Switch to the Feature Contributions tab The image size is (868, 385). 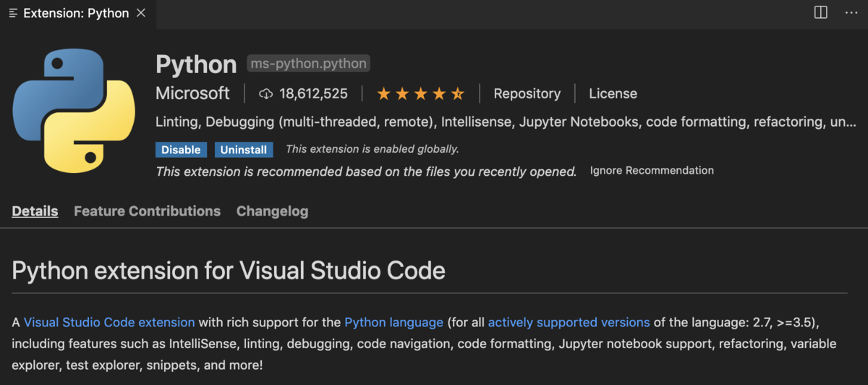click(x=147, y=211)
